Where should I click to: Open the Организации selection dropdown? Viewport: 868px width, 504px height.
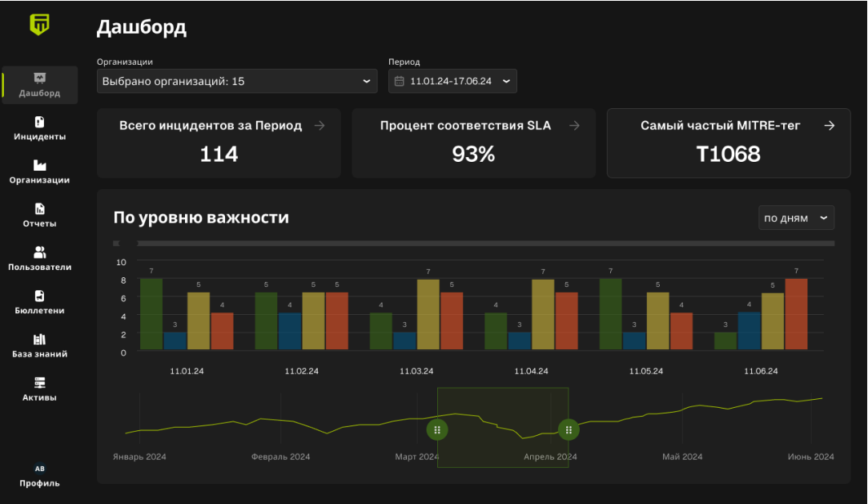click(x=236, y=81)
